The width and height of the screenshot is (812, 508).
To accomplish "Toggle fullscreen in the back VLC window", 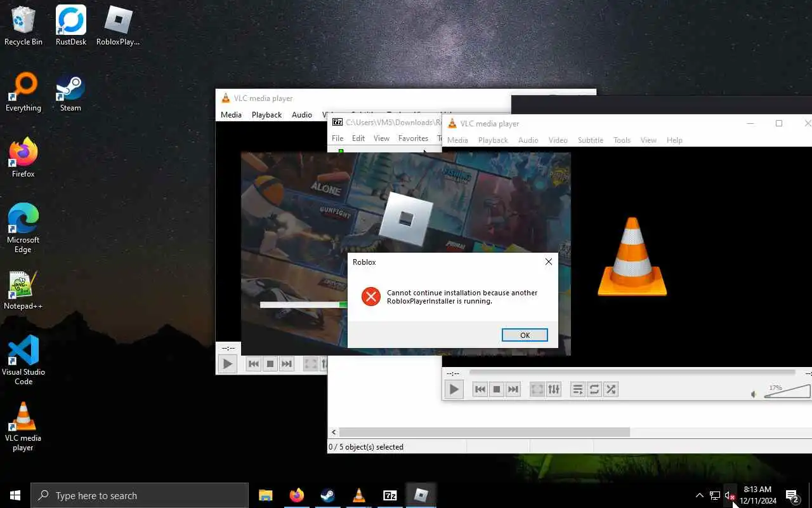I will [x=311, y=364].
